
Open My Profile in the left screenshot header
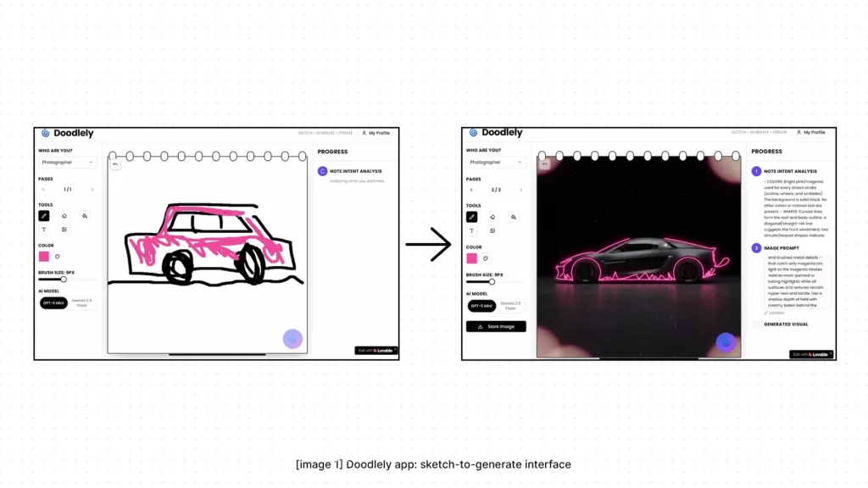(x=376, y=133)
